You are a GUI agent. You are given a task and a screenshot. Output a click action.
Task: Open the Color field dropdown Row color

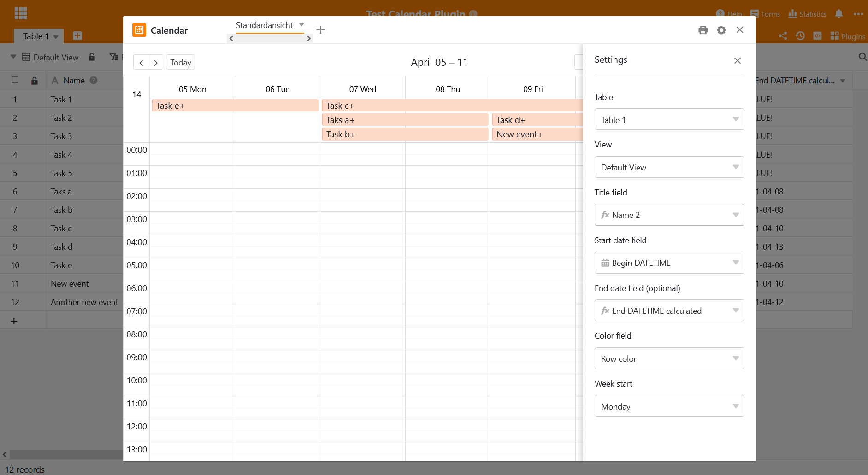[x=669, y=358]
